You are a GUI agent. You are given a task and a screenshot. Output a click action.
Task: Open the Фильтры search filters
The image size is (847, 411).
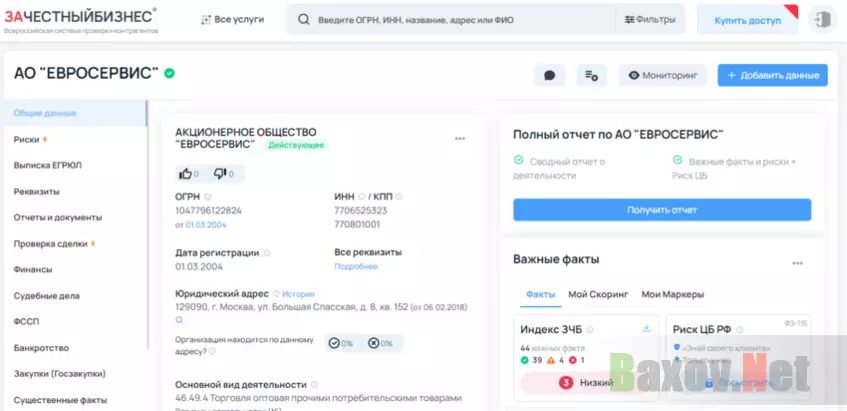point(650,19)
